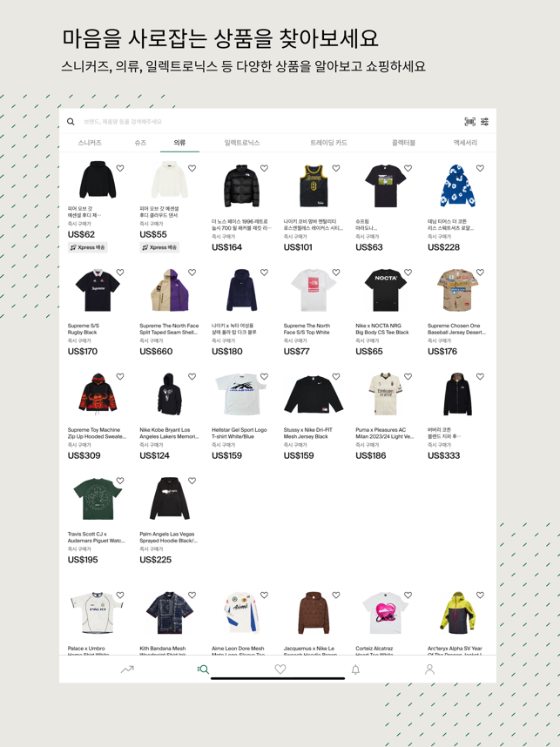The image size is (560, 747).
Task: Open the blue floral Denim Tears hoodie thumbnail
Action: click(457, 185)
